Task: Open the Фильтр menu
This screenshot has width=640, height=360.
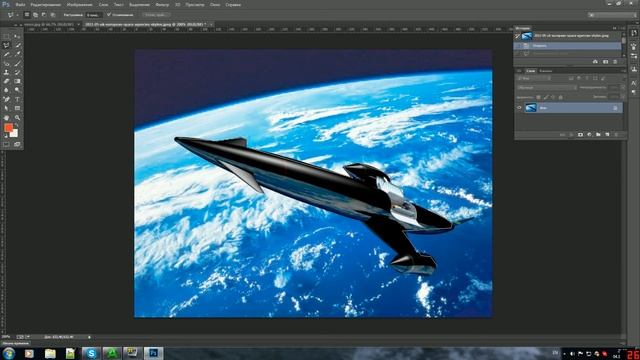Action: tap(162, 5)
